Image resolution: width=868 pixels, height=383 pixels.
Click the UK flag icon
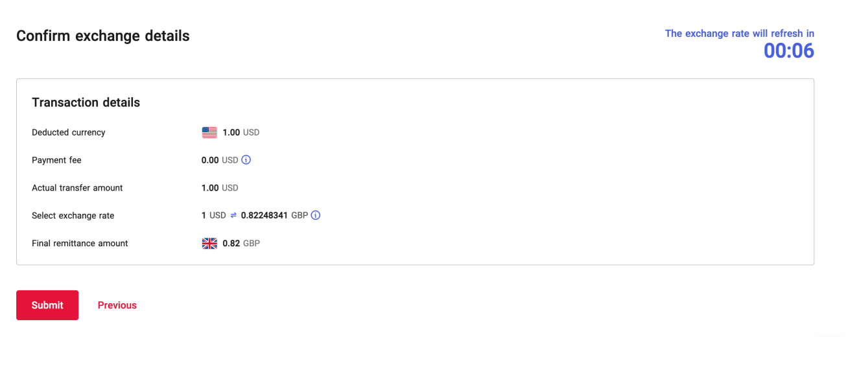[209, 244]
